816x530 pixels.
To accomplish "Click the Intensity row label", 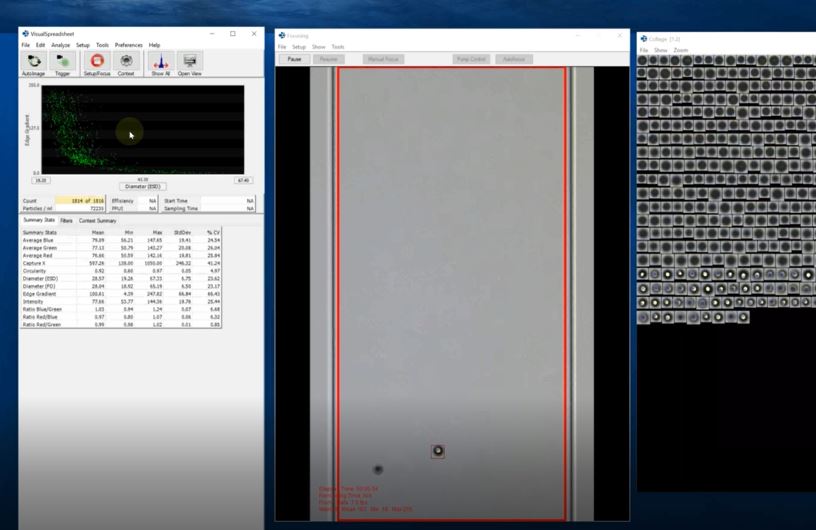I will [33, 301].
